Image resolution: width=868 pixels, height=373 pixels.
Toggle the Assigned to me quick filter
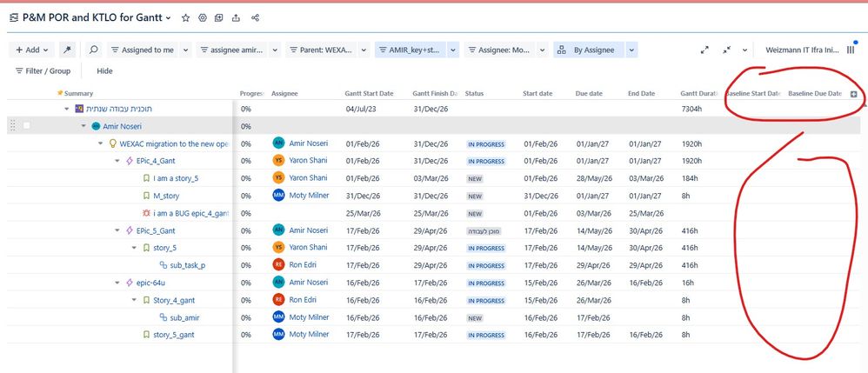pyautogui.click(x=143, y=50)
